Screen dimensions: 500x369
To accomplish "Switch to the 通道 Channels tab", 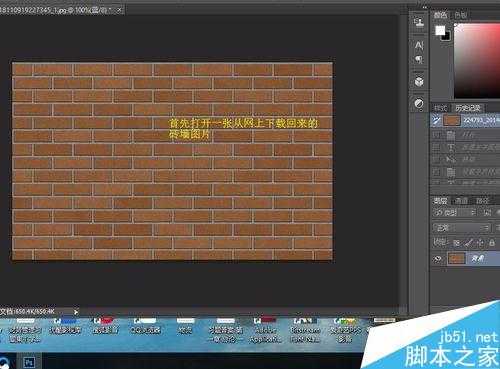I will coord(461,201).
